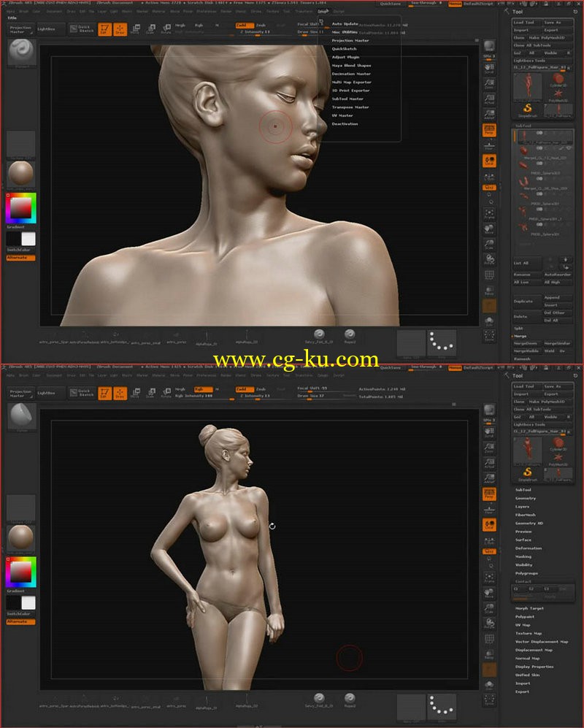584x728 pixels.
Task: Expand the Geometry subpalette
Action: click(x=525, y=498)
